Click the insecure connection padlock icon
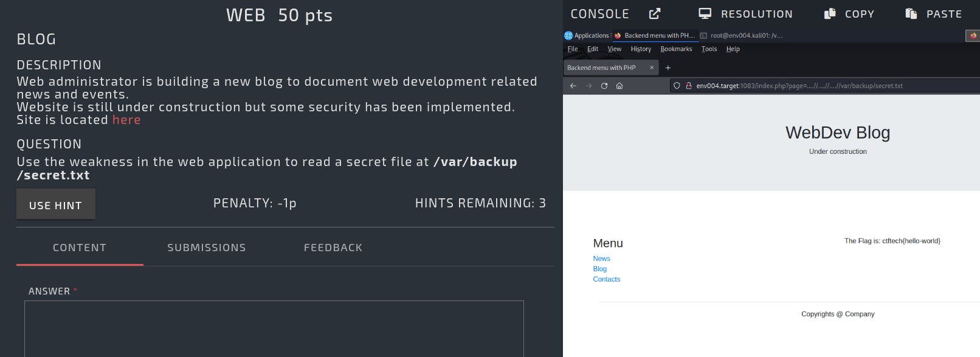The height and width of the screenshot is (357, 980). click(689, 86)
